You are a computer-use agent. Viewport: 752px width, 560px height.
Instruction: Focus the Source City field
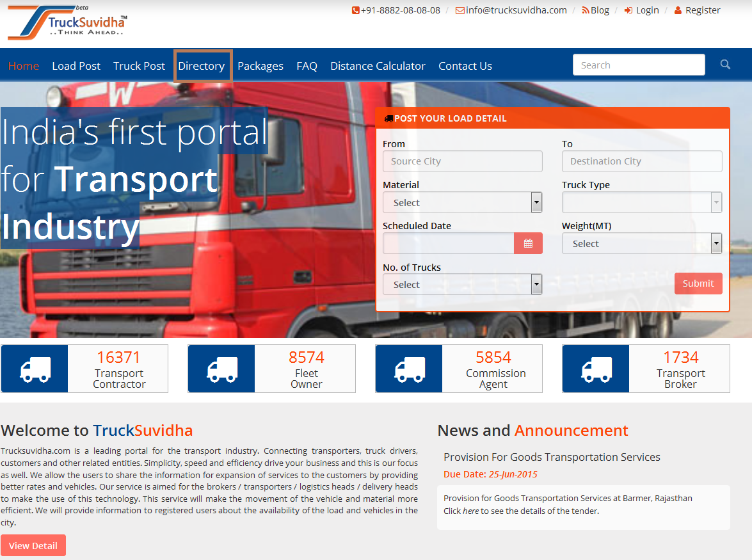(x=462, y=161)
